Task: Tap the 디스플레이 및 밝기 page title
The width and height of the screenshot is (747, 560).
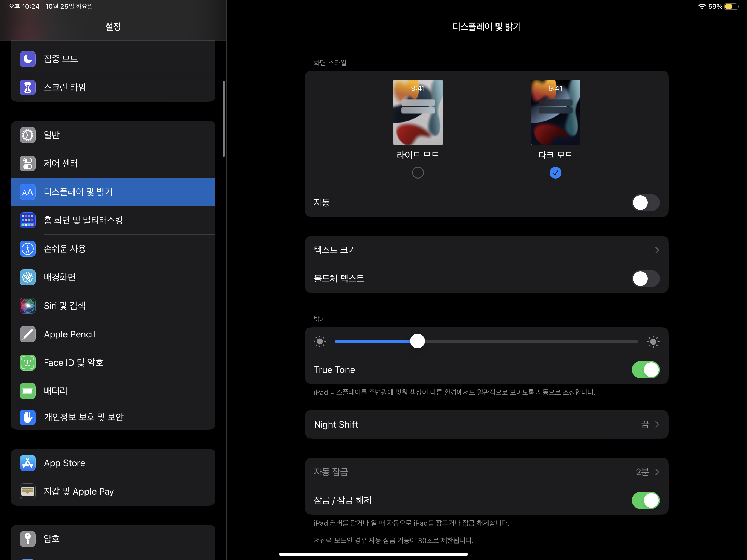Action: pyautogui.click(x=487, y=27)
